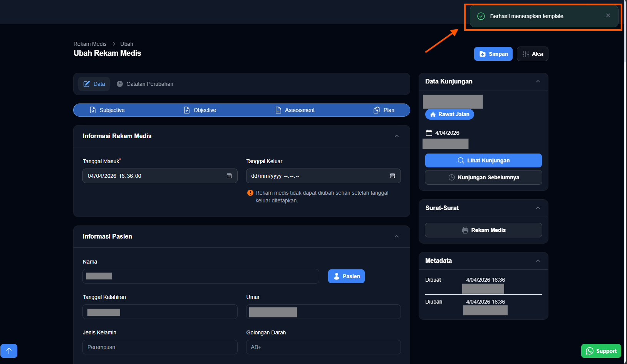Viewport: 627px width, 364px height.
Task: Collapse the Informasi Rekam Medis panel
Action: pyautogui.click(x=397, y=136)
